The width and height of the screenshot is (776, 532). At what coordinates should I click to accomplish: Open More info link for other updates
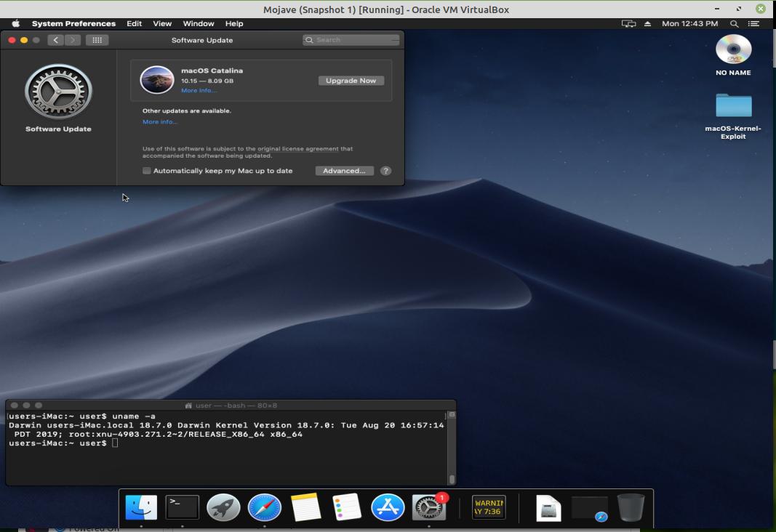159,121
